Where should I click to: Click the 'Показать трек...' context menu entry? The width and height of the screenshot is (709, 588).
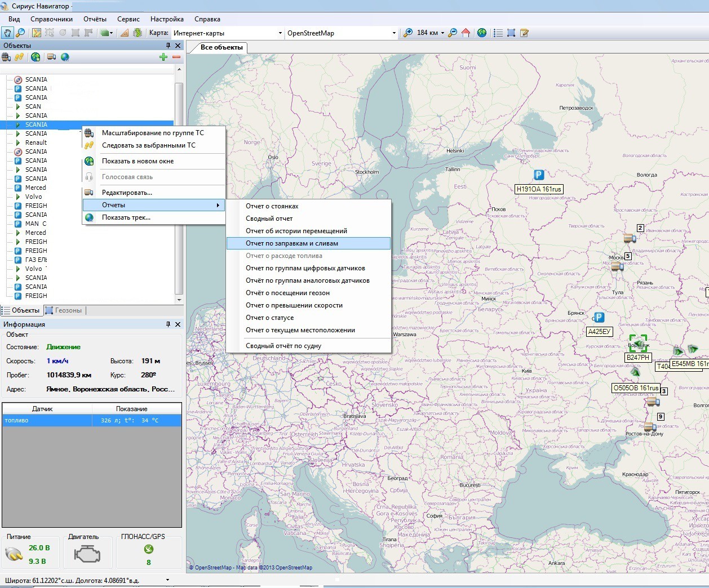point(126,217)
